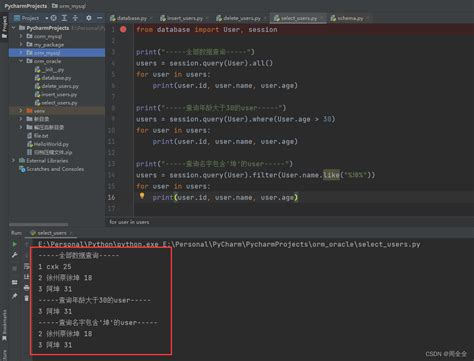Hide the Project panel with minus icon
Viewport: 474px width, 361px height.
tap(100, 18)
